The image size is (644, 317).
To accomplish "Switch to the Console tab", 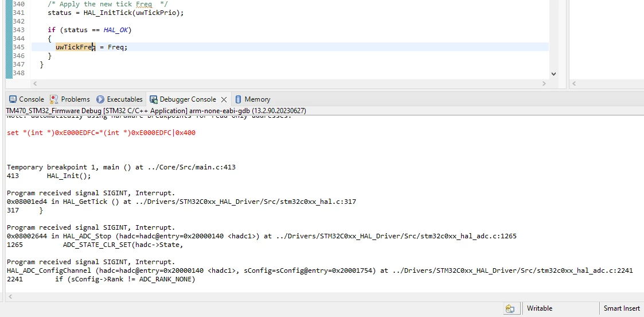I will point(26,99).
